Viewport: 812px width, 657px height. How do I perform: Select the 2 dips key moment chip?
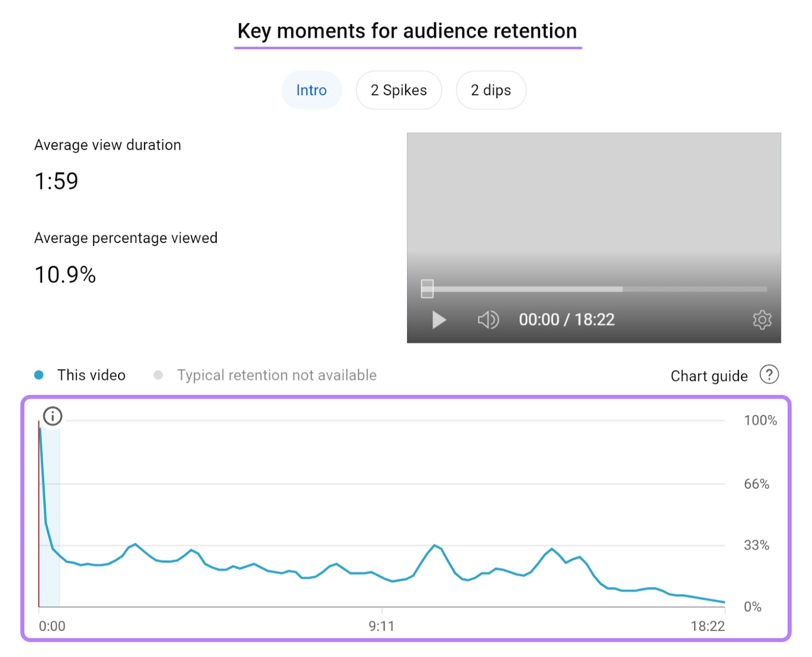[490, 90]
